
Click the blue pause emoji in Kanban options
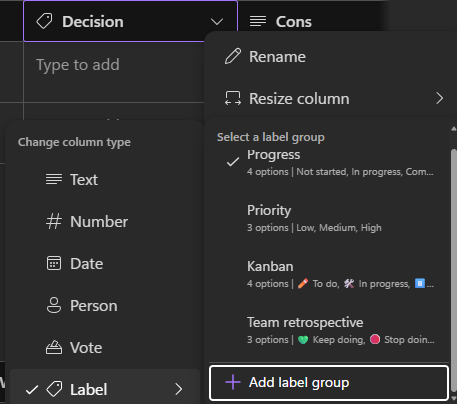[420, 284]
